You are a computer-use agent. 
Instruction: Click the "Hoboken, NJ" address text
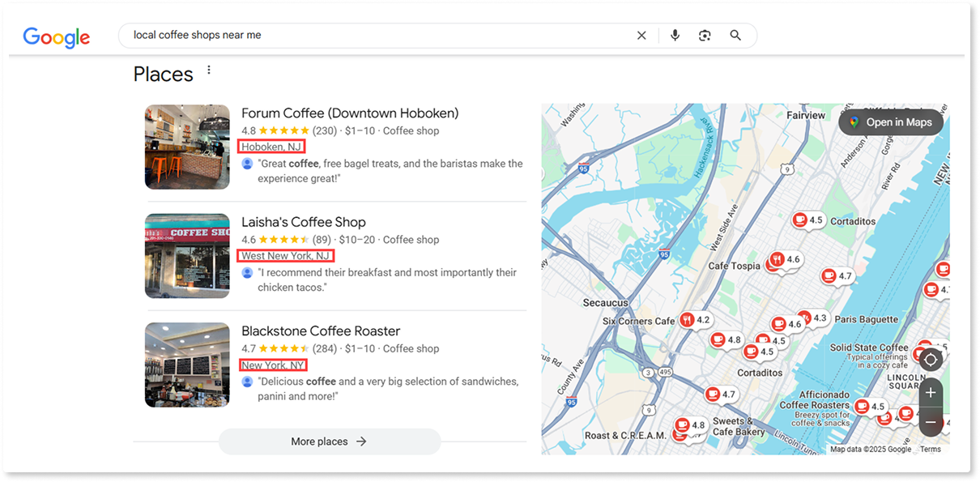(x=271, y=147)
